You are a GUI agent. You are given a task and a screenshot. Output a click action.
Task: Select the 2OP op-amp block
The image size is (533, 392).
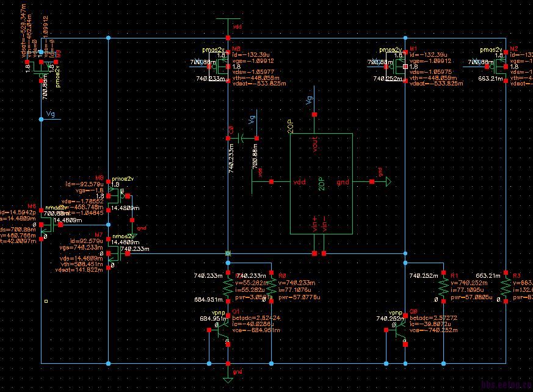tap(321, 184)
